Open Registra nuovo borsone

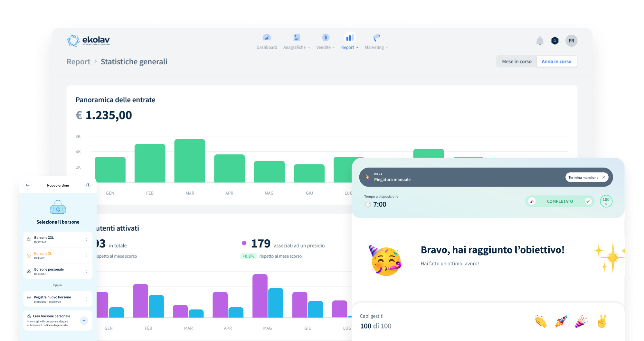point(58,299)
